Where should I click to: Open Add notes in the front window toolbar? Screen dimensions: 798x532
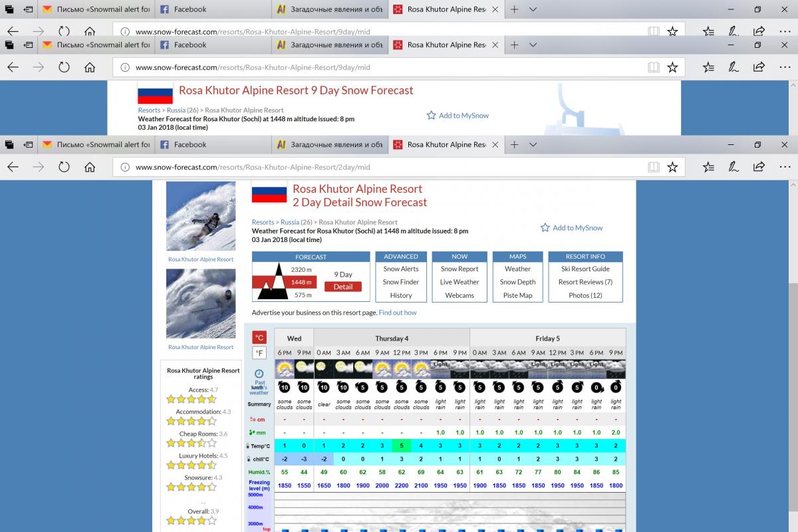coord(733,167)
